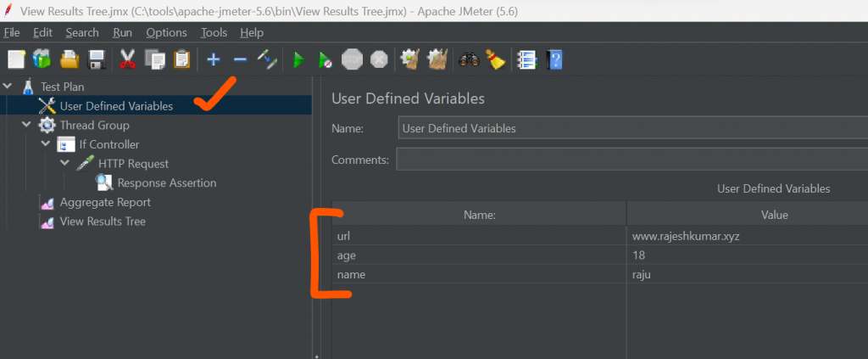The height and width of the screenshot is (359, 868).
Task: Start the test with green play icon
Action: point(298,59)
